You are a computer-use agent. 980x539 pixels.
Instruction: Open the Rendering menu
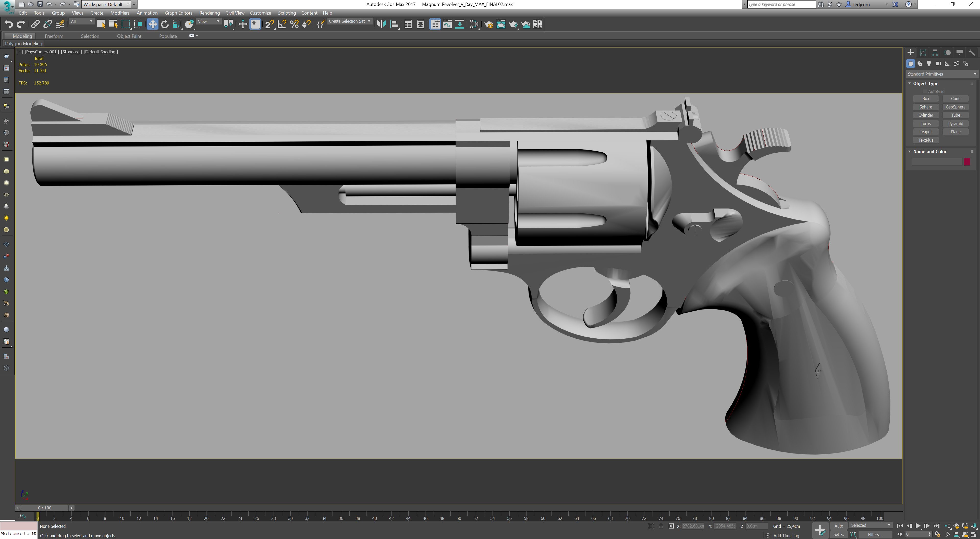pos(210,13)
